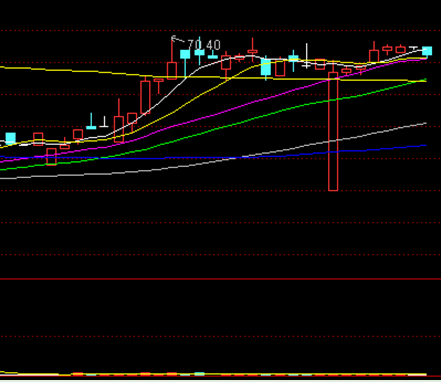Click the dark red horizontal pane divider
The image size is (441, 382).
(x=220, y=279)
